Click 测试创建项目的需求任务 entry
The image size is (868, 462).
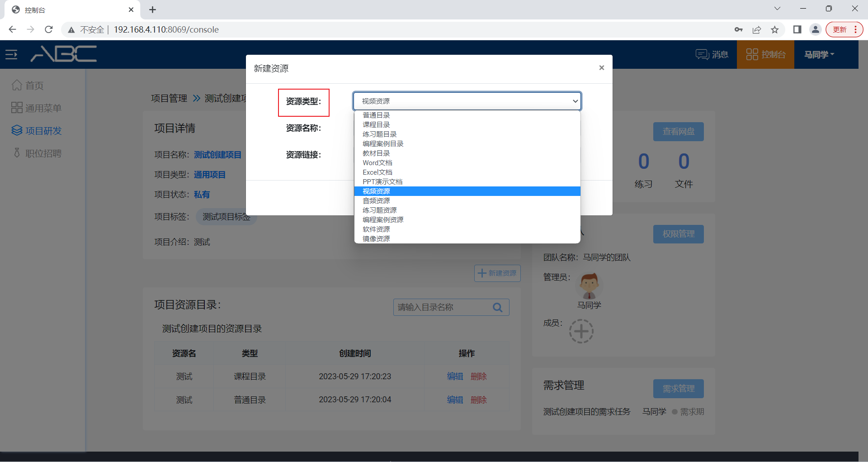[587, 412]
